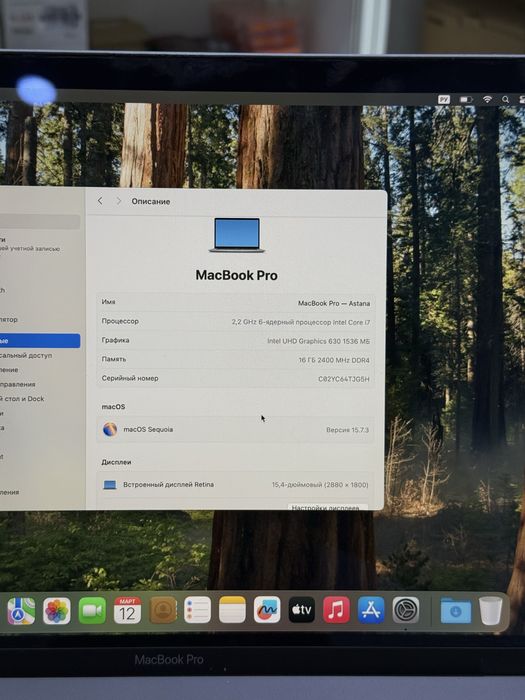Click the 'MacBook Pro' heading text

point(237,275)
